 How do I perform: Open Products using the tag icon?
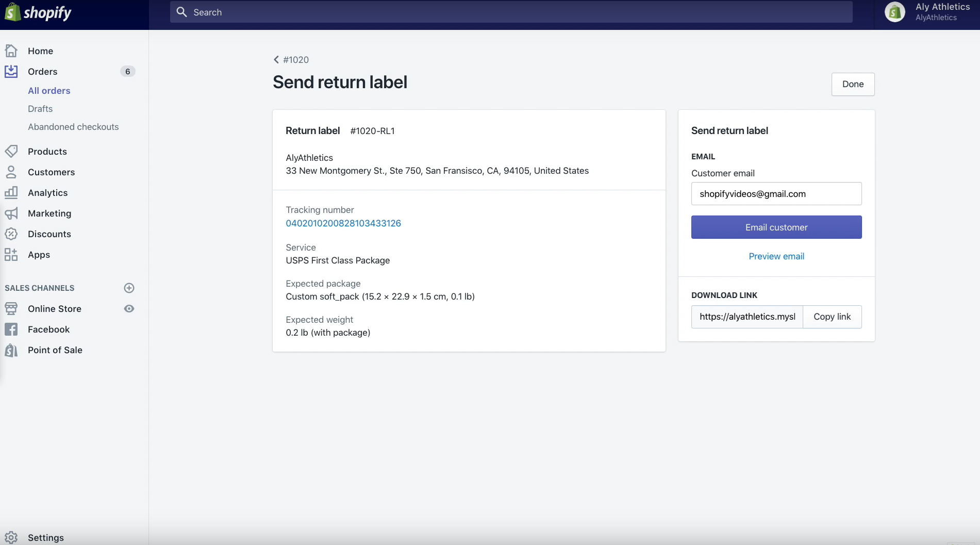click(x=11, y=151)
